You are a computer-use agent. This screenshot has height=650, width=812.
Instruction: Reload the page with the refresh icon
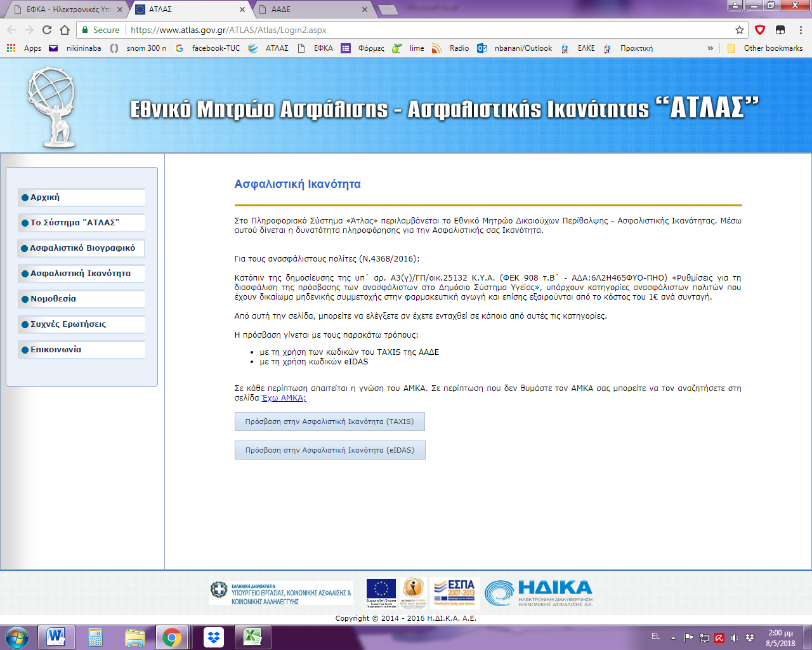47,30
